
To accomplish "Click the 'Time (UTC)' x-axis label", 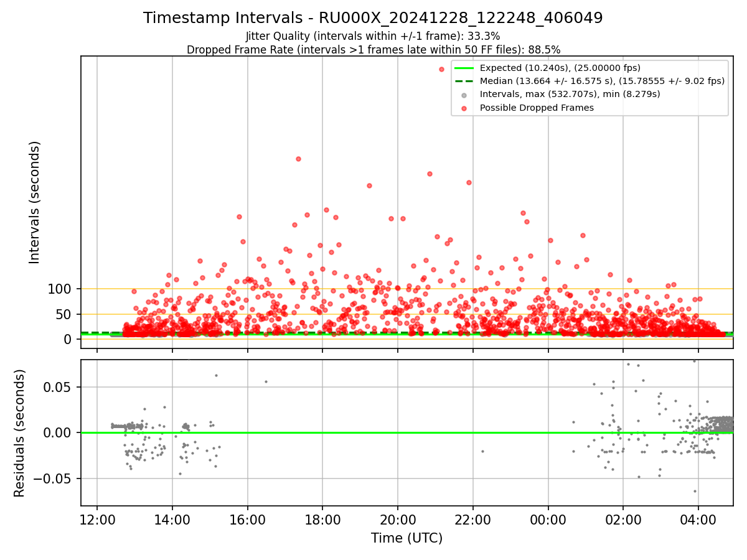I will pos(406,538).
